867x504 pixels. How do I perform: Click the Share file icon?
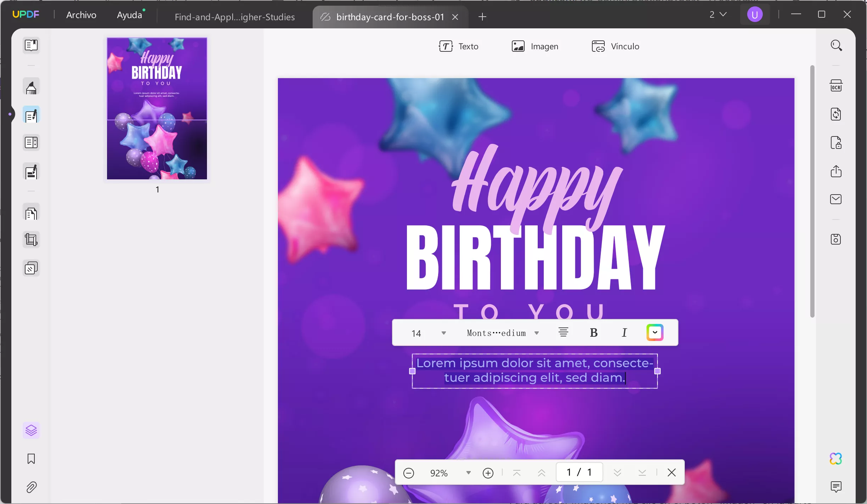click(x=836, y=171)
